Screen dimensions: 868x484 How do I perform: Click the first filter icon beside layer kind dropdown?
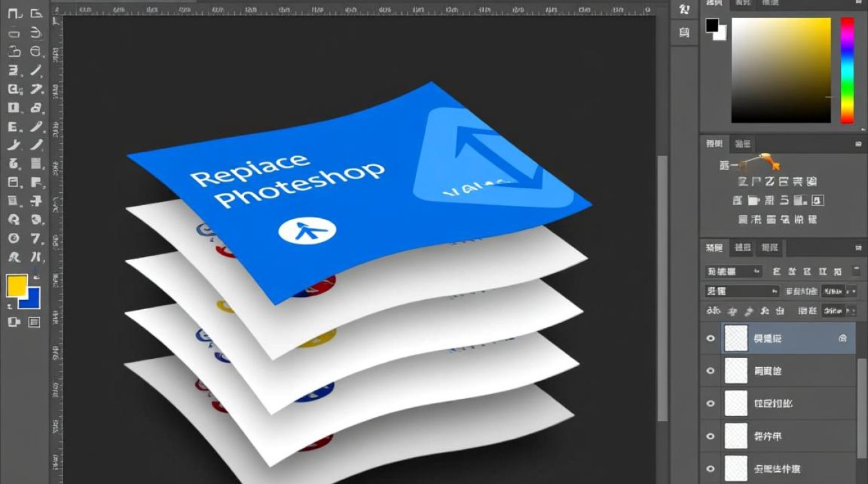point(776,272)
